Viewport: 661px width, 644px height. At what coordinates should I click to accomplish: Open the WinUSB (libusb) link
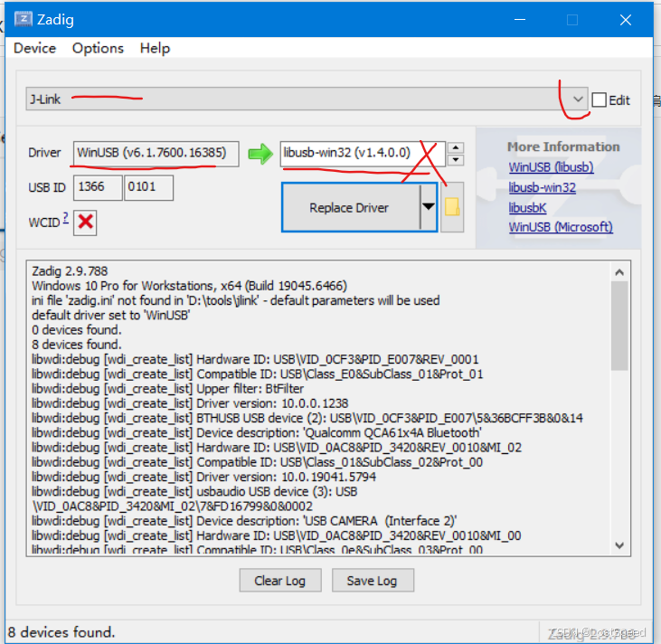pyautogui.click(x=551, y=167)
